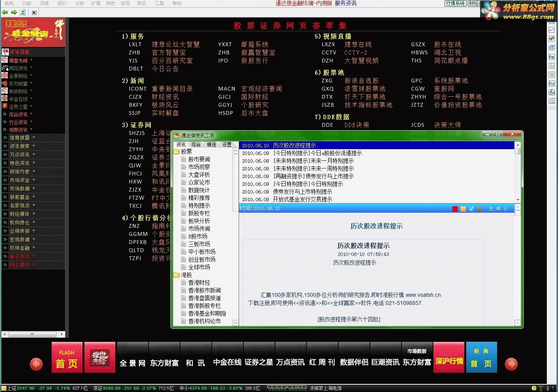Collapse the 港股 folder in tree
This screenshot has width=558, height=392.
point(177,275)
